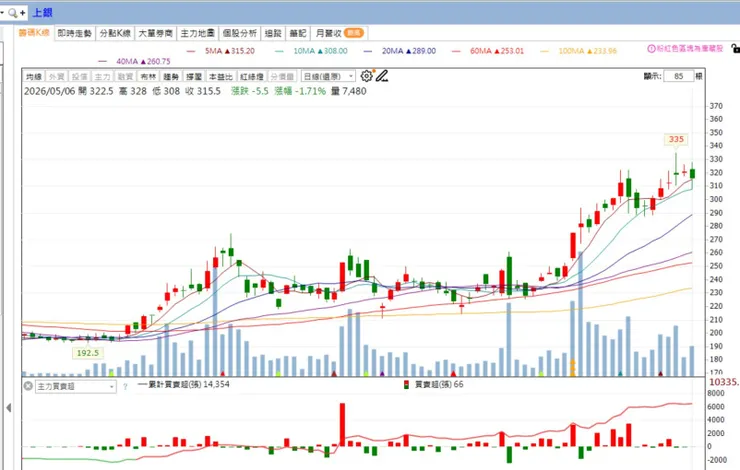Click the pink notice text beside info icon
Viewport: 740px width, 470px height.
click(x=690, y=49)
